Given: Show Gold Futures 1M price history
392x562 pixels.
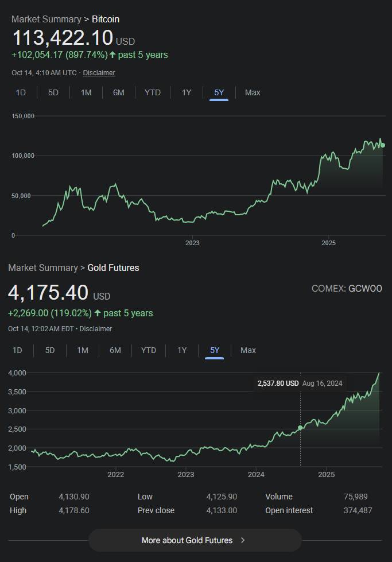Looking at the screenshot, I should coord(83,350).
